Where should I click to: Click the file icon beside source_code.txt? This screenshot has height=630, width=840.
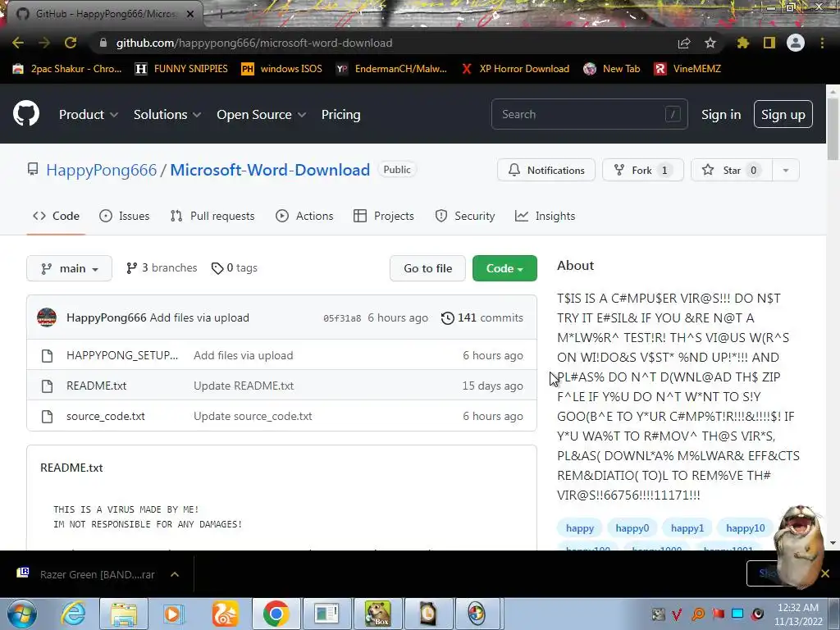pos(47,416)
